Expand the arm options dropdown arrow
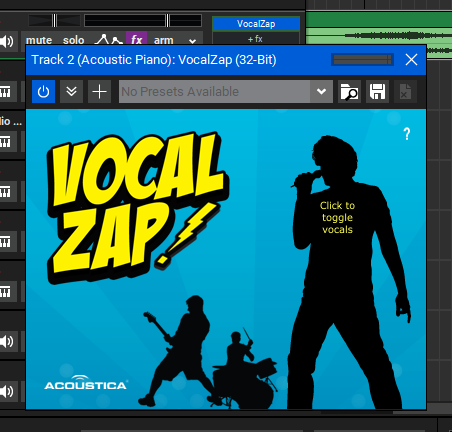Screen dimensions: 452x432 tap(192, 41)
